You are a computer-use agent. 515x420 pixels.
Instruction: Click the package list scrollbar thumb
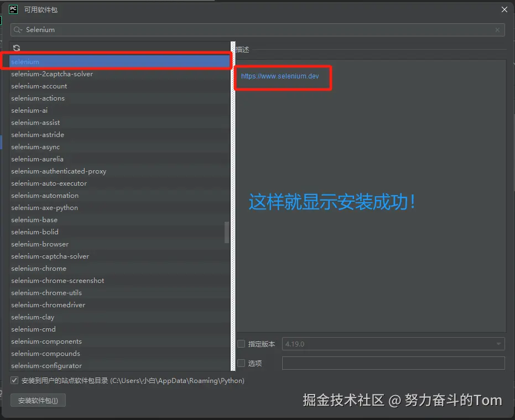pos(227,232)
